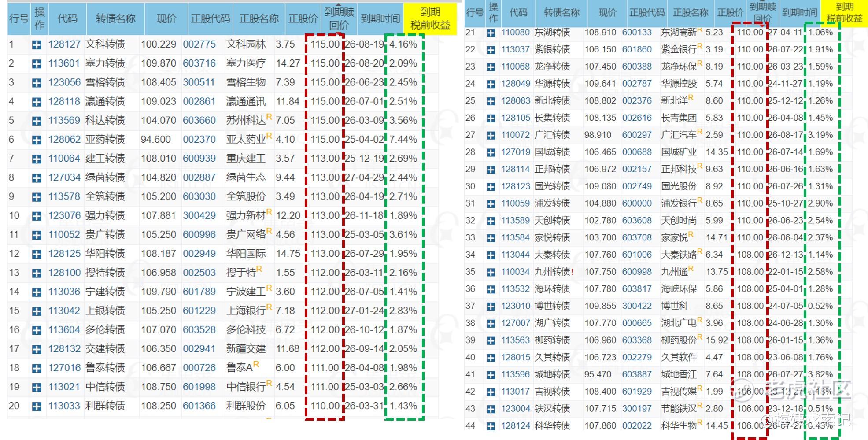This screenshot has height=440, width=868.
Task: Click plus icon beside 华阳转债
Action: (x=37, y=254)
